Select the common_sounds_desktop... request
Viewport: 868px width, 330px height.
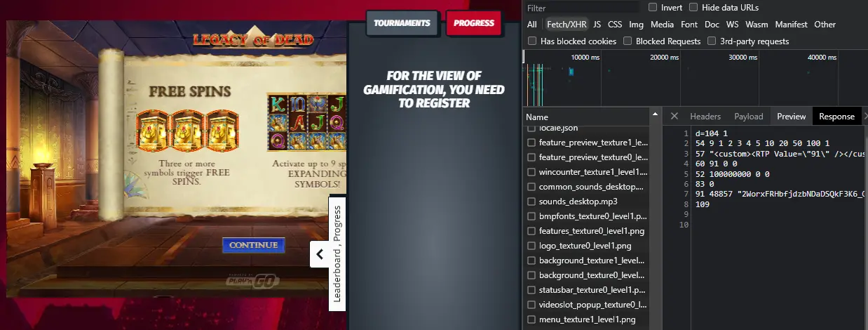(586, 187)
